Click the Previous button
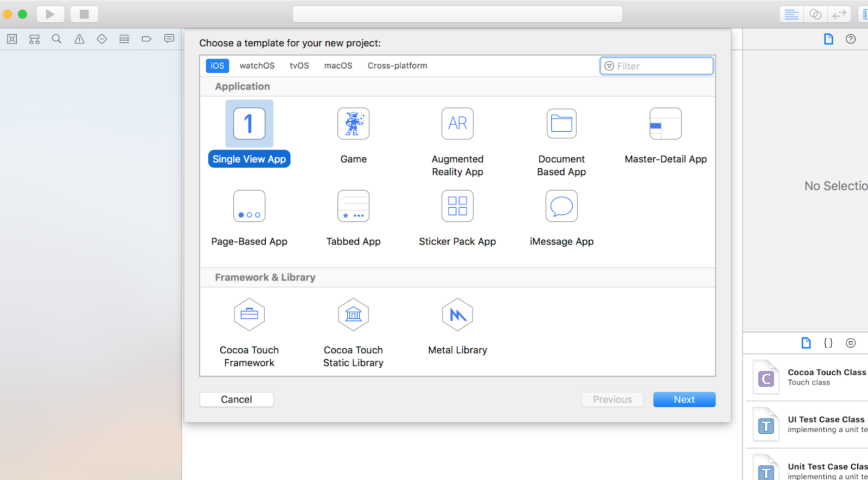 pyautogui.click(x=612, y=400)
